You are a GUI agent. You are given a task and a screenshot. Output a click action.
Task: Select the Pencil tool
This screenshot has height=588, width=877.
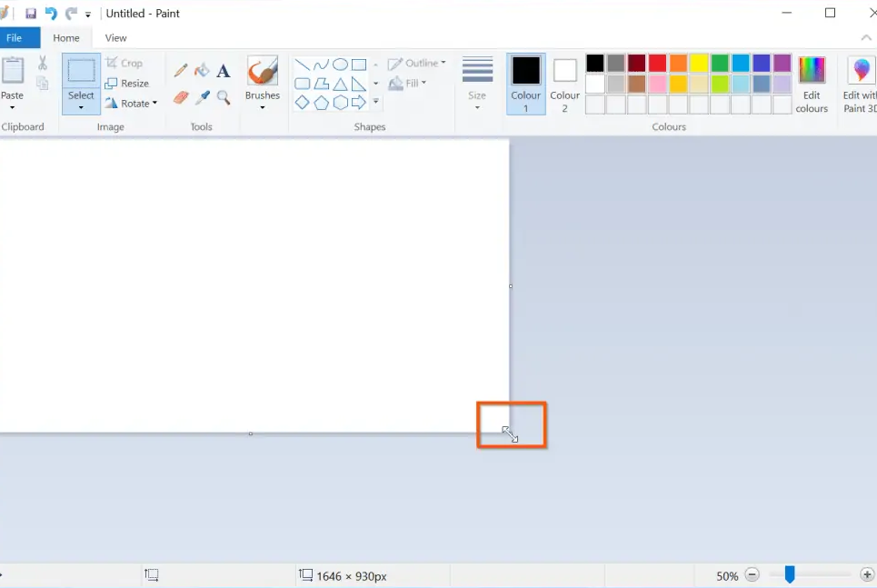[181, 71]
